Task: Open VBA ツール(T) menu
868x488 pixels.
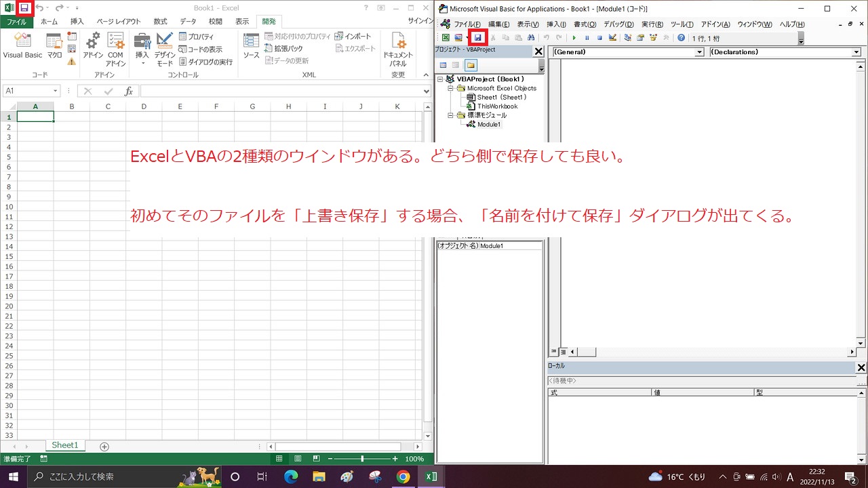Action: tap(682, 24)
